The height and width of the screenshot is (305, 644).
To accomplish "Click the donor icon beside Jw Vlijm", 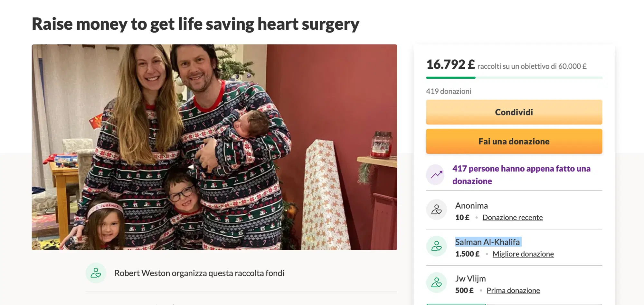I will [436, 283].
